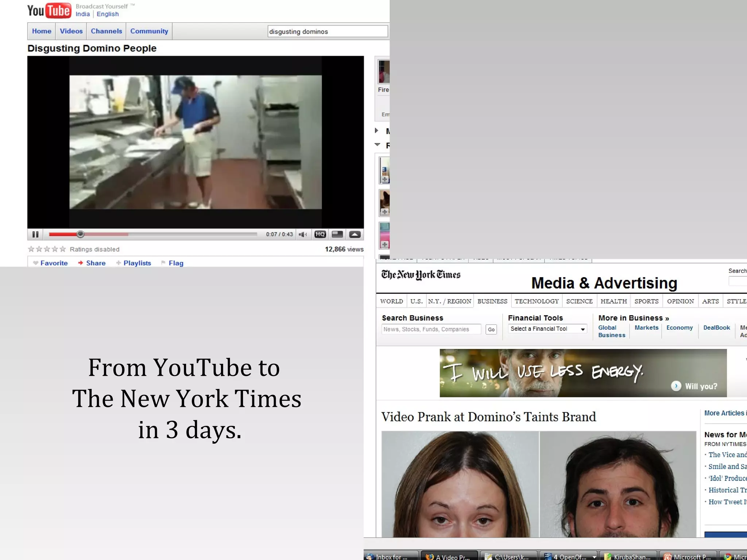Screen dimensions: 747x560
Task: Click the disabled star rating
Action: [x=47, y=249]
